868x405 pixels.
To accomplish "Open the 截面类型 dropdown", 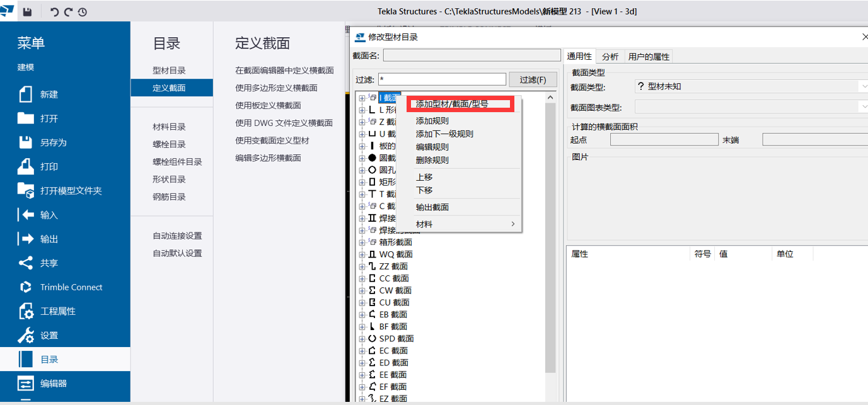I will [751, 86].
